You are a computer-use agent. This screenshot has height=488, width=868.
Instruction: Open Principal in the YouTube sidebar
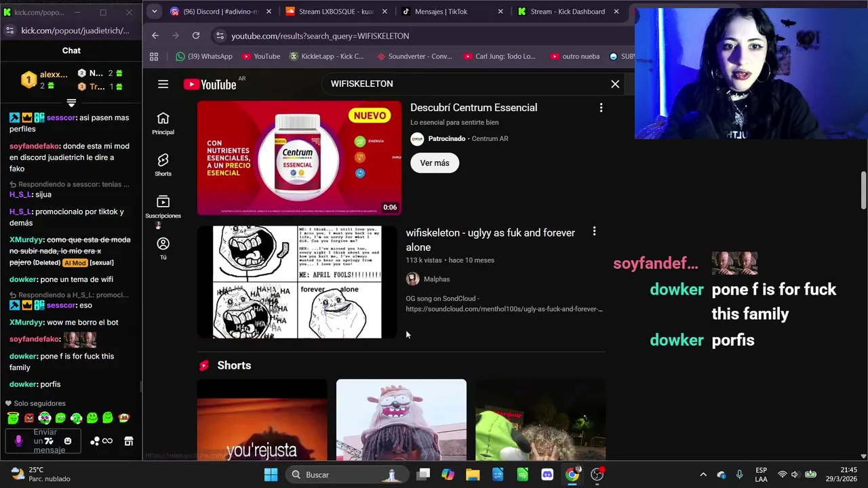[x=163, y=123]
